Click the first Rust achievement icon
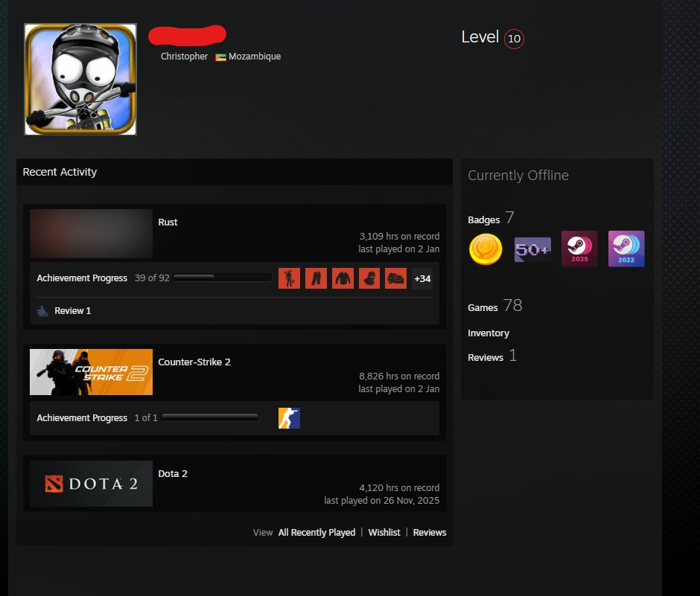 (289, 278)
